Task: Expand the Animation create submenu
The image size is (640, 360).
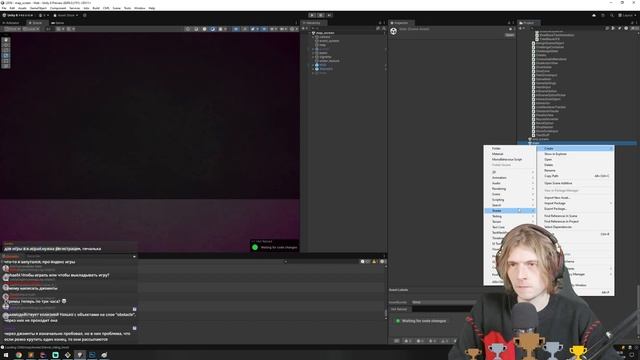Action: point(509,178)
